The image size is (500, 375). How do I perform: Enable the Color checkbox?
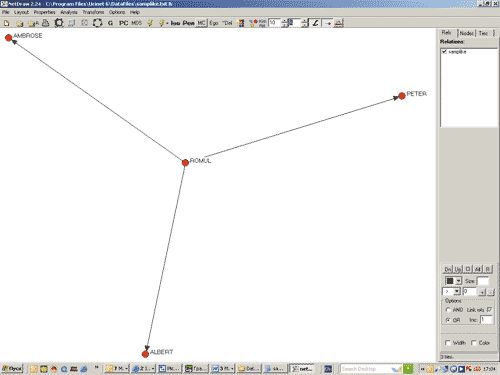tap(474, 343)
